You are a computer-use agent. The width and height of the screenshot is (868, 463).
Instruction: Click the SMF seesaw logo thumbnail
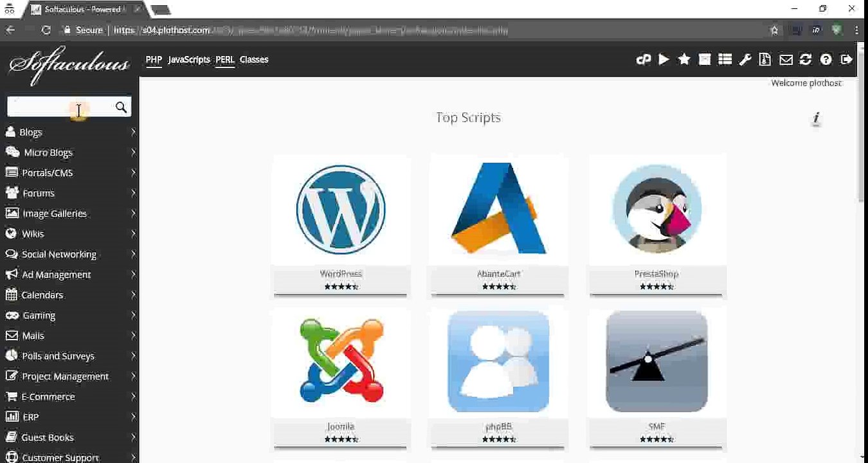656,361
